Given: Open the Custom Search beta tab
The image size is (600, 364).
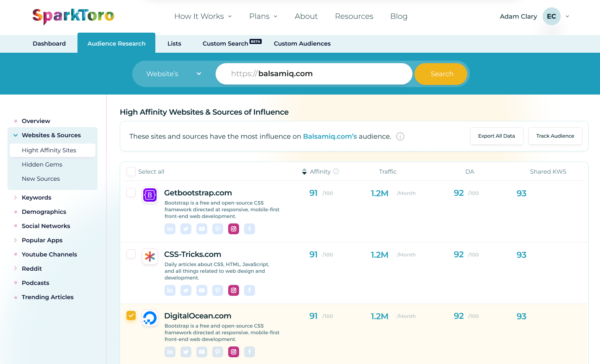Looking at the screenshot, I should (232, 44).
